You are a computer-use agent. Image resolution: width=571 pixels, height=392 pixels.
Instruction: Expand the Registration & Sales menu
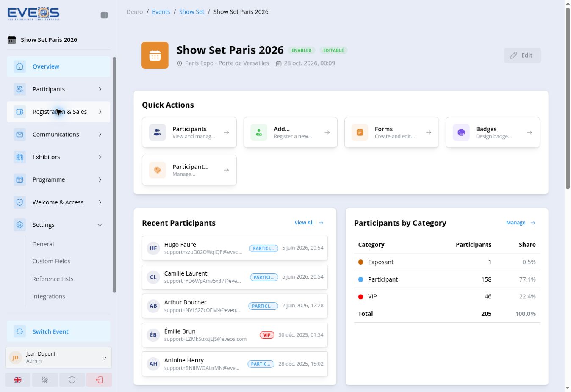click(58, 112)
